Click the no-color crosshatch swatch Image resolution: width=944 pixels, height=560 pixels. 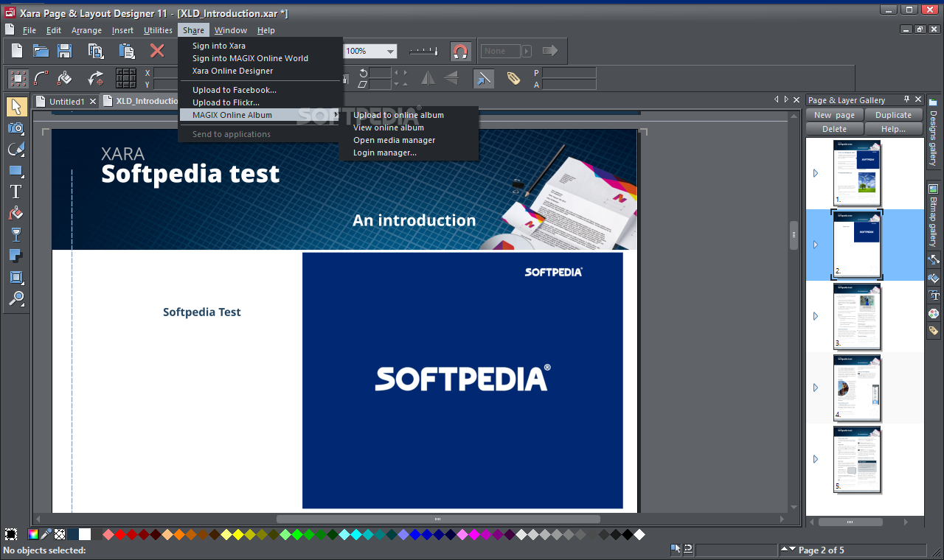(x=60, y=534)
